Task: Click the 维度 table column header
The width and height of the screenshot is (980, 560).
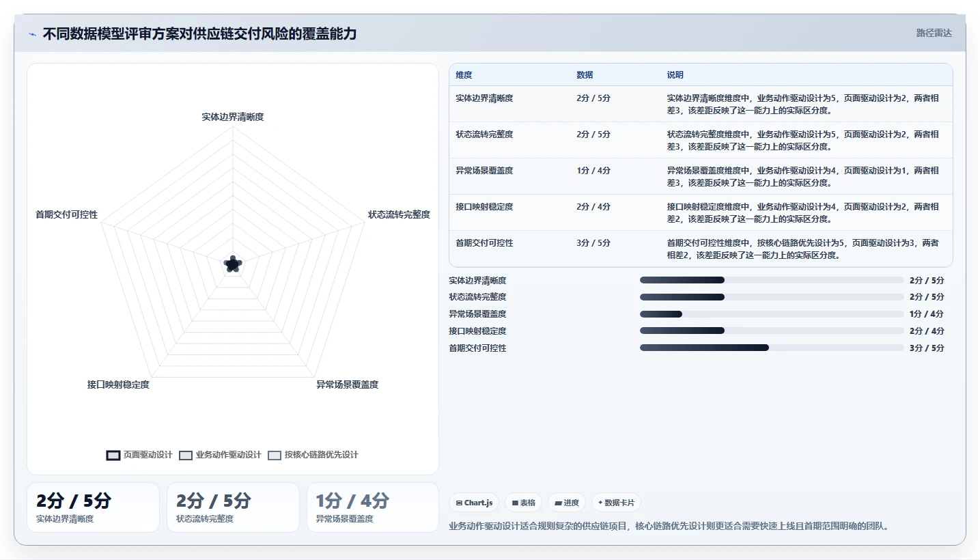Action: pos(464,75)
